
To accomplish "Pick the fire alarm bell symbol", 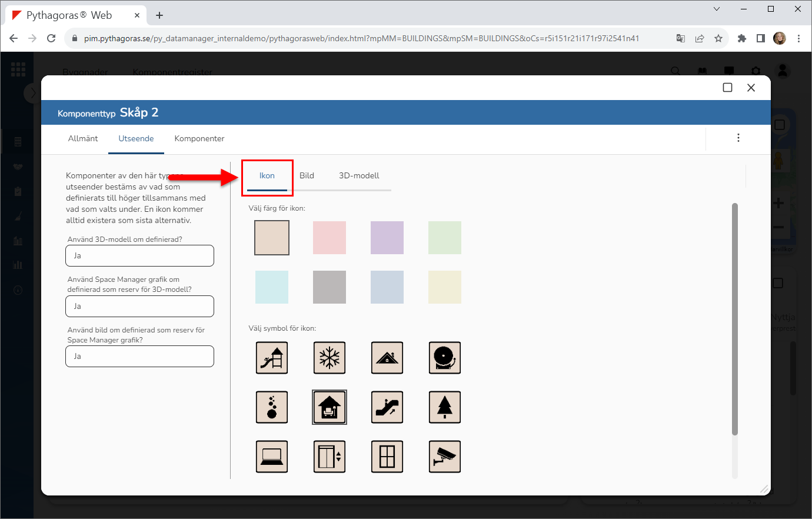I will click(x=445, y=358).
